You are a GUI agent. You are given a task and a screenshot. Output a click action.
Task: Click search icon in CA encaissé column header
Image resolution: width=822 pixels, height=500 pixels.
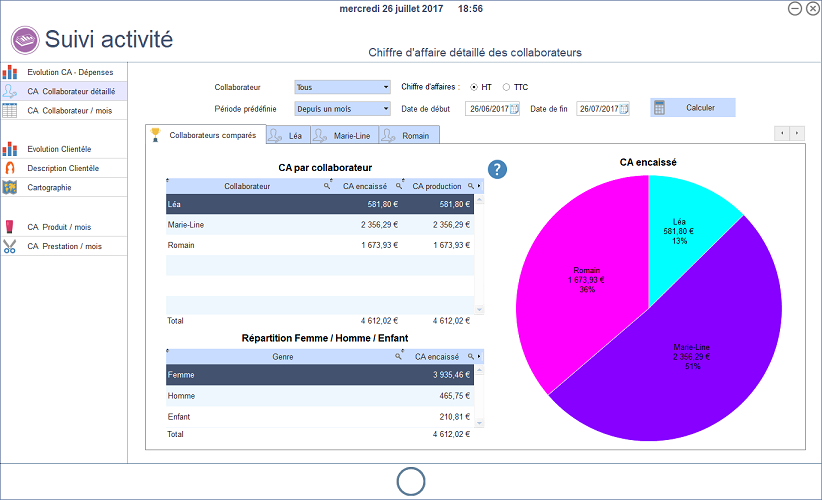pos(399,186)
